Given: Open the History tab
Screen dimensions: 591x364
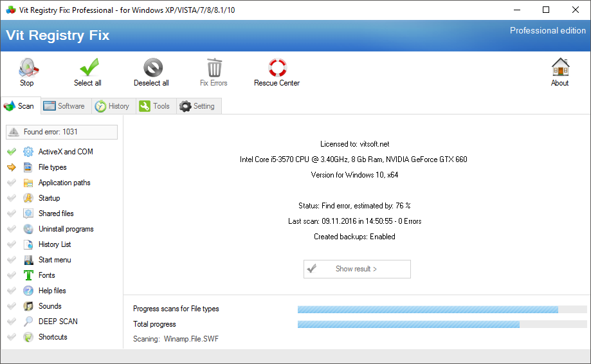Looking at the screenshot, I should [x=112, y=106].
